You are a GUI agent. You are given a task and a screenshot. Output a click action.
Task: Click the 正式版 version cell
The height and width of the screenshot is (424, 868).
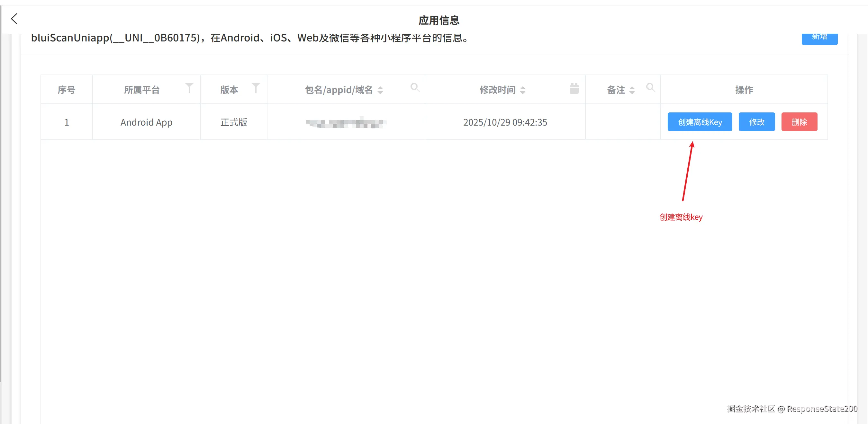(x=233, y=122)
